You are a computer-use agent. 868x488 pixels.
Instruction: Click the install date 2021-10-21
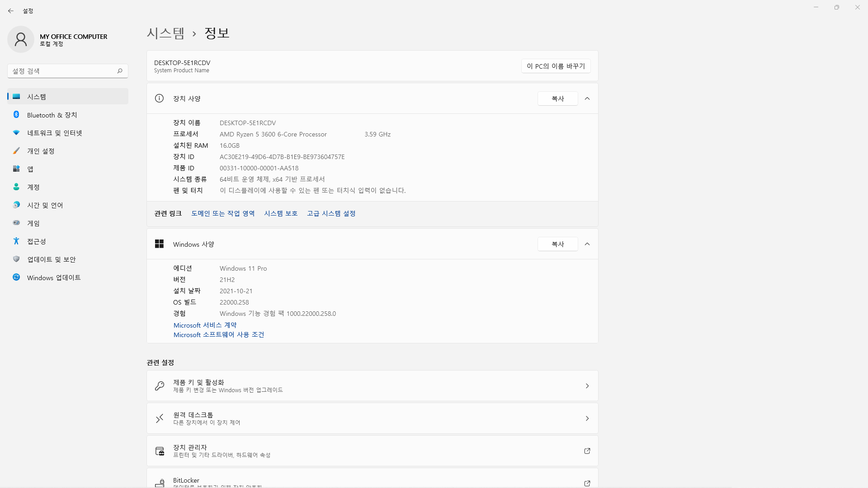236,291
